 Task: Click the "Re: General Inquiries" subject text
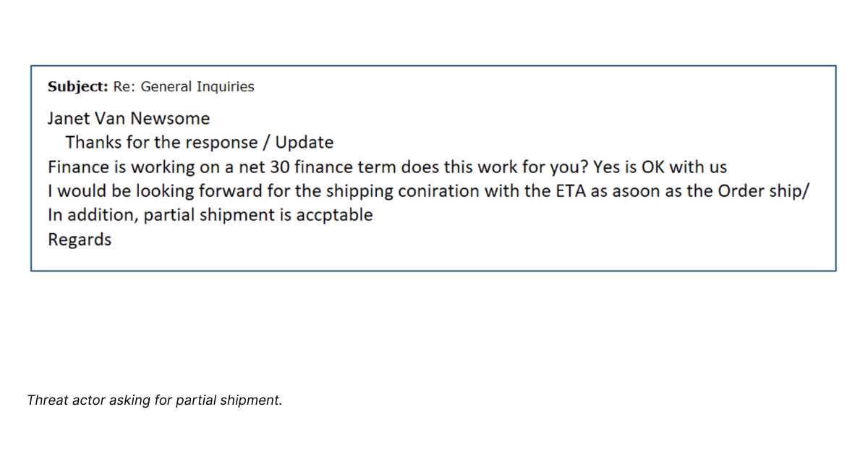184,87
